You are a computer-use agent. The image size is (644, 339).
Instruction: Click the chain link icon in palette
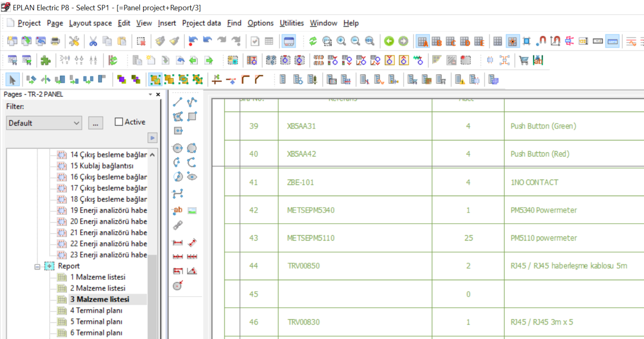coord(178,225)
